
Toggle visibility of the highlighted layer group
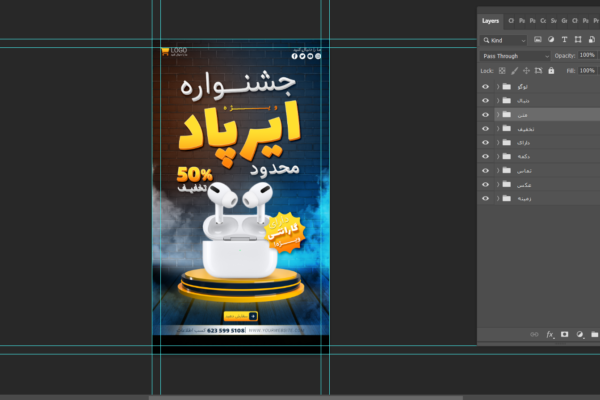click(485, 115)
